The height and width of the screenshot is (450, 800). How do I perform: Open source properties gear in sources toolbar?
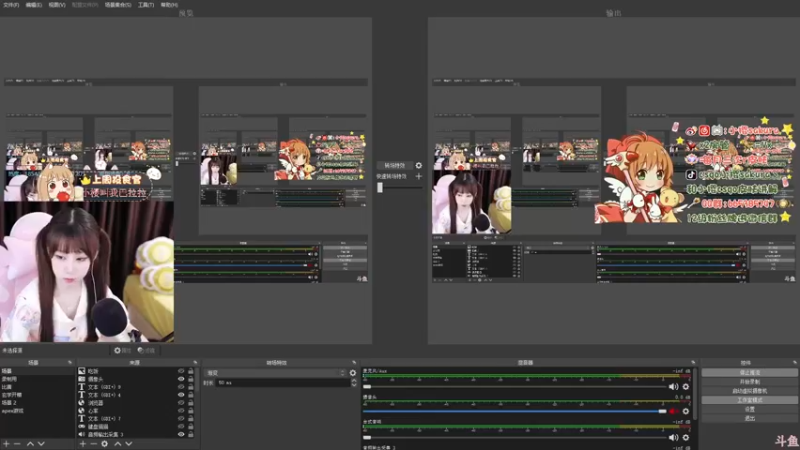click(105, 444)
